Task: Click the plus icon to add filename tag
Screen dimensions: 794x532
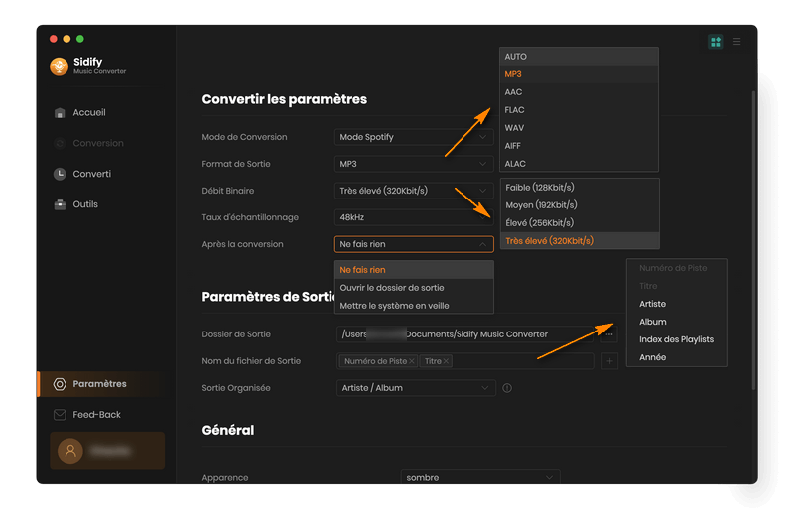Action: [609, 361]
